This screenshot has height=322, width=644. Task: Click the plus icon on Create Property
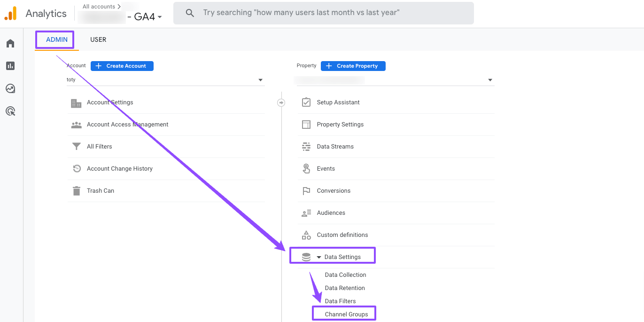329,66
